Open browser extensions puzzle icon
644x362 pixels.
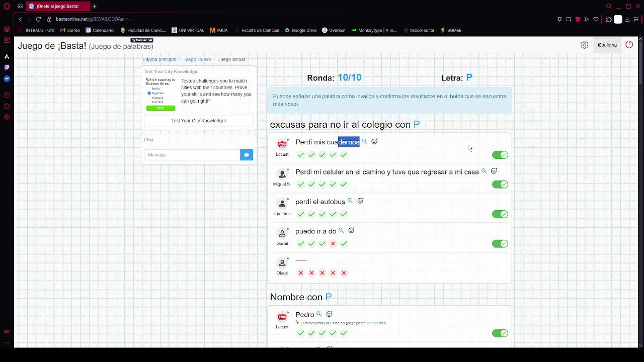click(609, 19)
